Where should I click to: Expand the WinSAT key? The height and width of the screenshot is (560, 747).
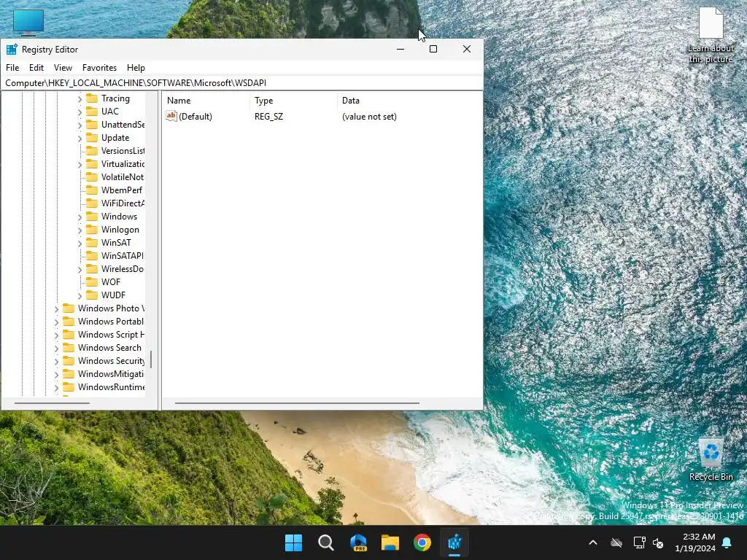(80, 243)
